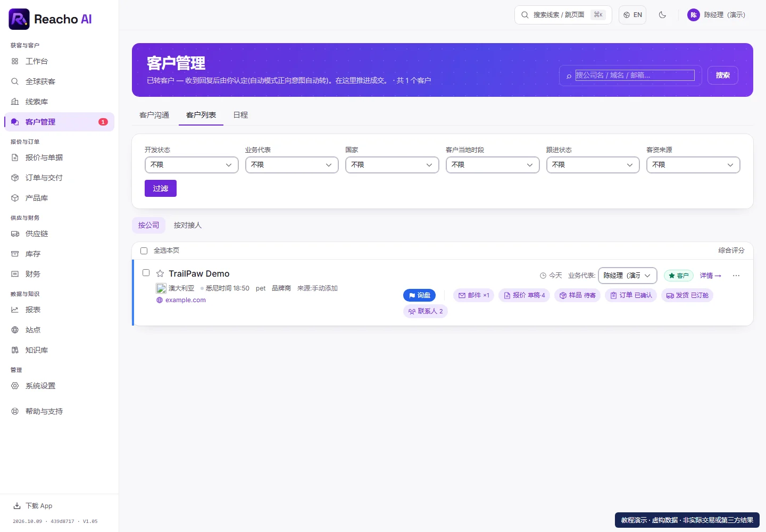Open the more options ellipsis for TrailPaw Demo

736,276
